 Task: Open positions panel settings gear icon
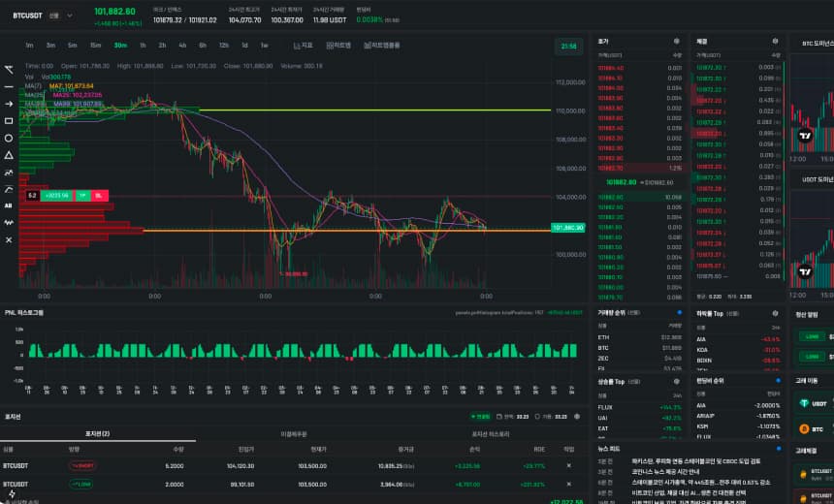pos(575,416)
